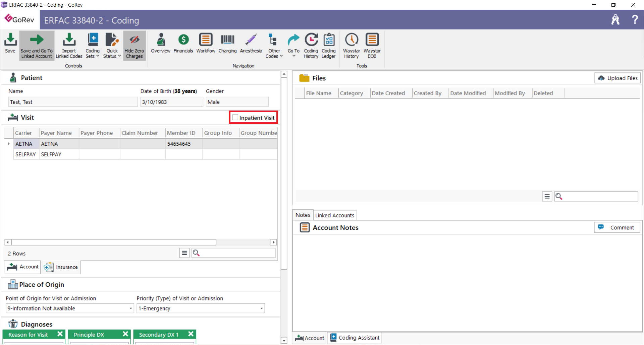Click the Gender field
This screenshot has height=345, width=644.
pos(237,102)
